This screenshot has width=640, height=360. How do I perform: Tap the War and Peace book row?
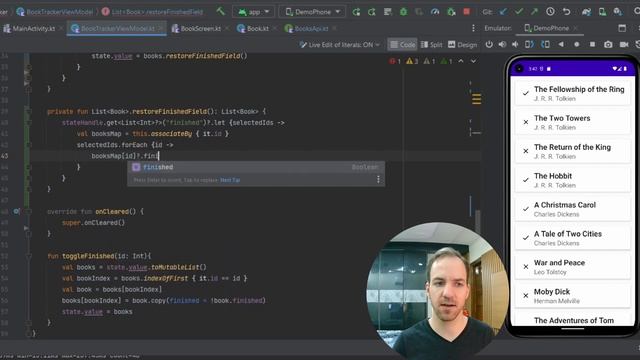(x=573, y=267)
